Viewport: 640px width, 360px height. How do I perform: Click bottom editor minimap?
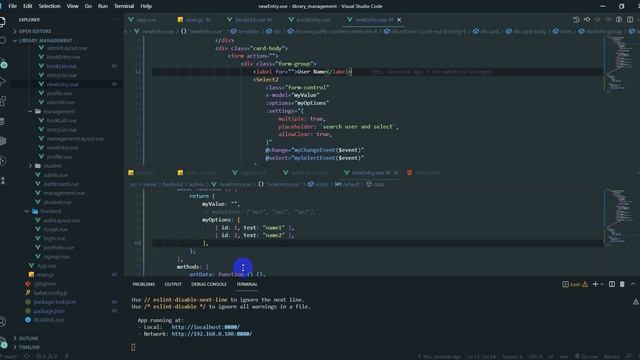620,218
